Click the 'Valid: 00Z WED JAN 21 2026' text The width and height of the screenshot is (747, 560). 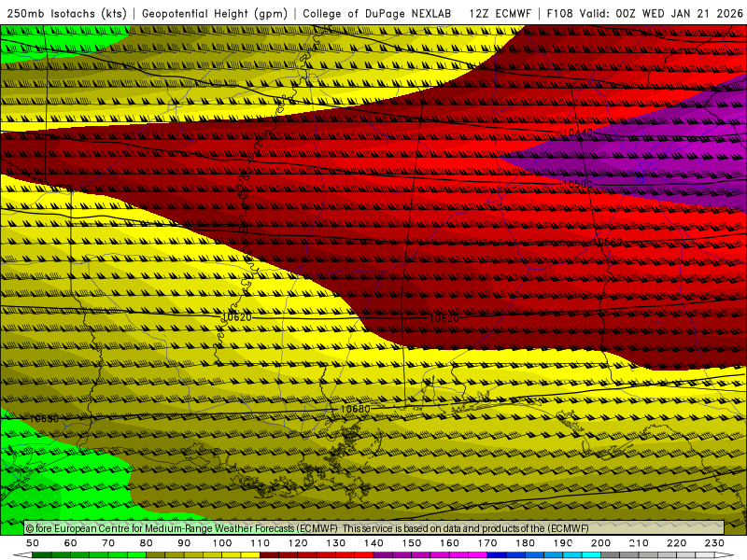pos(661,13)
